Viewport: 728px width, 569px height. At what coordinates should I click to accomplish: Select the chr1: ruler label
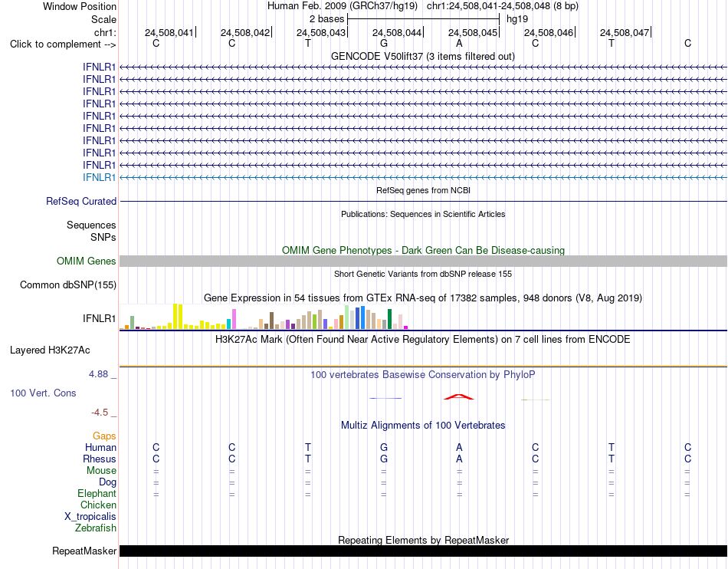(105, 32)
